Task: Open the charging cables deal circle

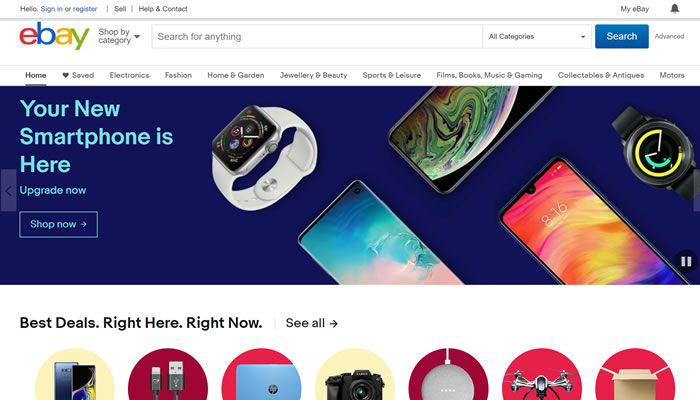Action: (x=168, y=374)
